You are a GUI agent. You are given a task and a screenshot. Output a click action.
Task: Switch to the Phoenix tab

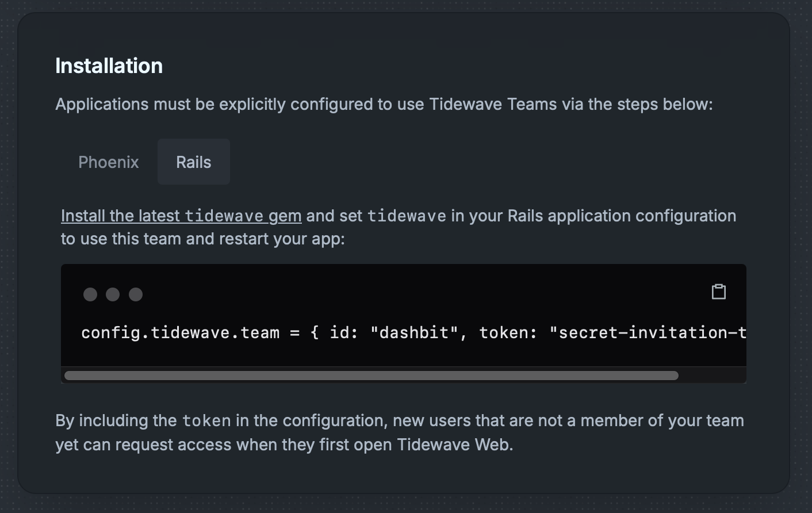click(109, 162)
